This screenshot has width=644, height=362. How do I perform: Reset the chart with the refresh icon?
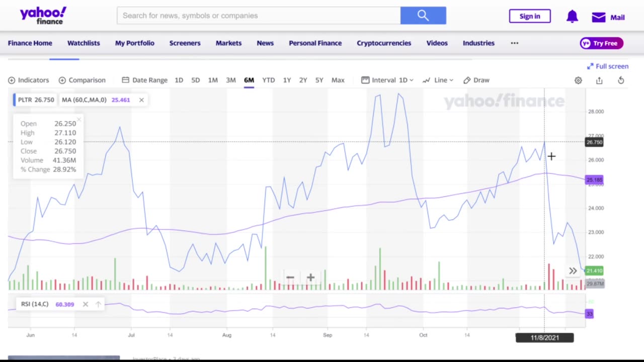621,80
